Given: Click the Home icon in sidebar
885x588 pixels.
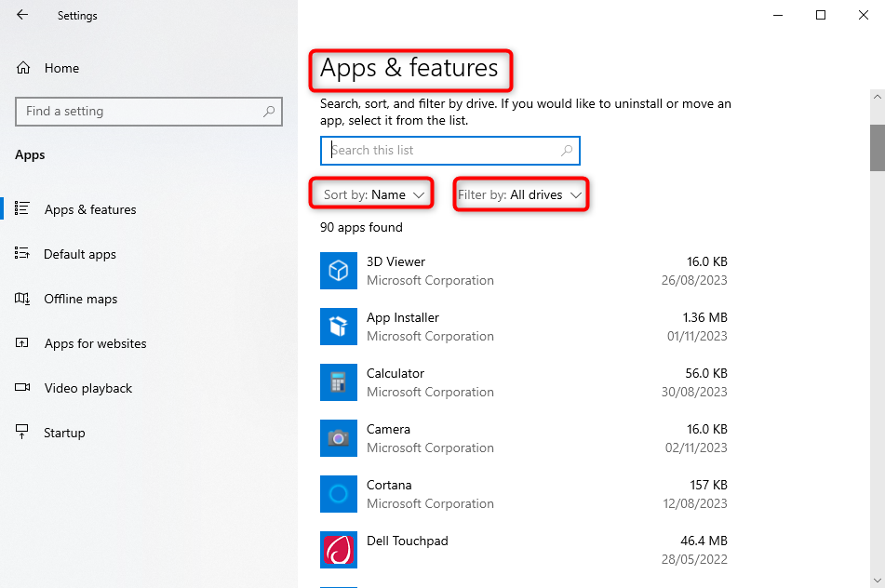Looking at the screenshot, I should [23, 68].
